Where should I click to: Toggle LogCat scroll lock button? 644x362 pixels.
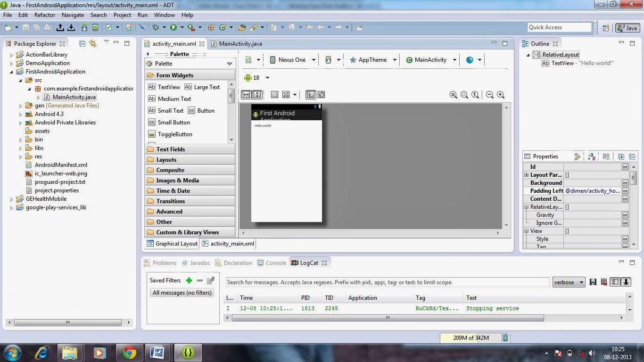point(626,282)
